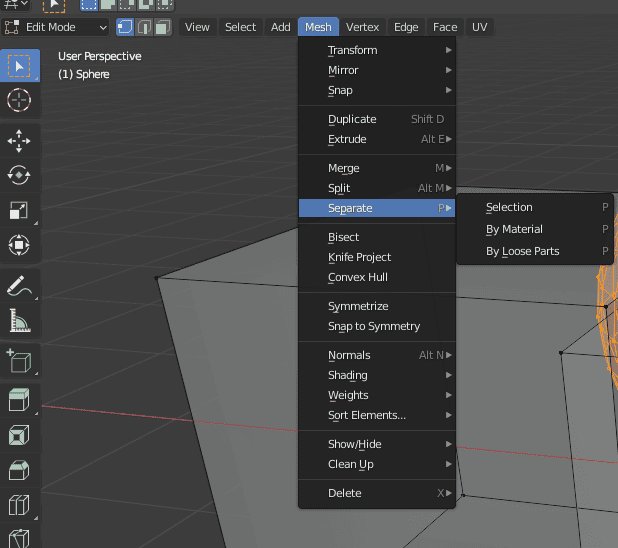Expand the Delete submenu
Viewport: 618px width, 548px height.
[377, 493]
